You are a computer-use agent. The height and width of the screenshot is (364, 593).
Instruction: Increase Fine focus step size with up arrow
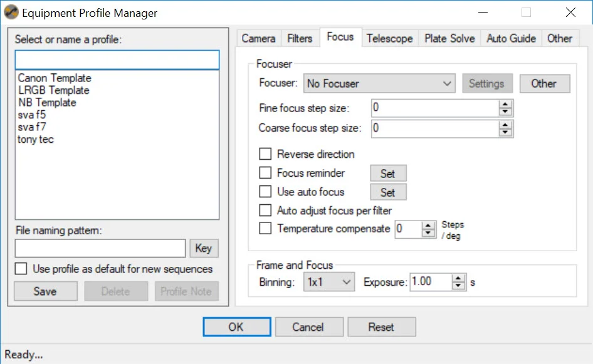[505, 105]
